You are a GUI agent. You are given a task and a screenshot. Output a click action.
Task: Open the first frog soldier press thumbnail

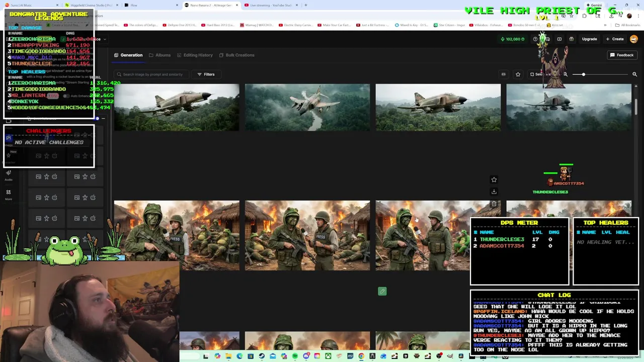177,235
